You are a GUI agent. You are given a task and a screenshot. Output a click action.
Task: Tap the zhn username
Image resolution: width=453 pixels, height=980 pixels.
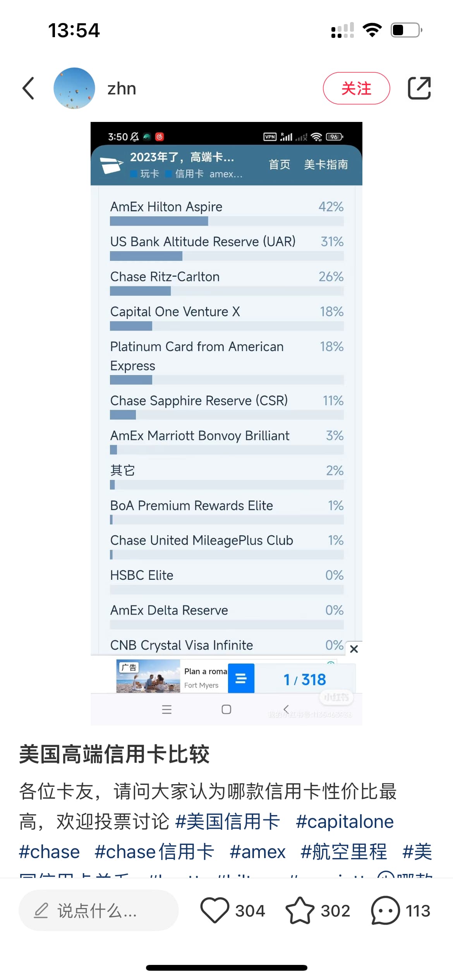point(122,89)
